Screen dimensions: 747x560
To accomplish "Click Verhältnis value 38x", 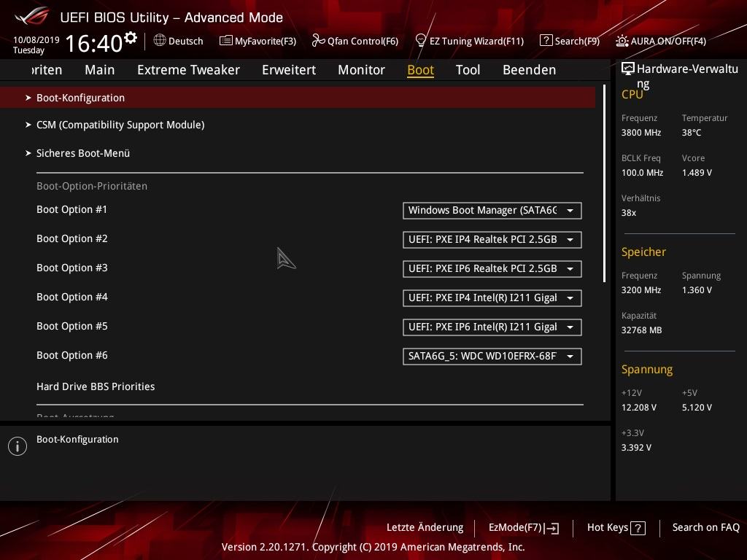I will pyautogui.click(x=628, y=213).
